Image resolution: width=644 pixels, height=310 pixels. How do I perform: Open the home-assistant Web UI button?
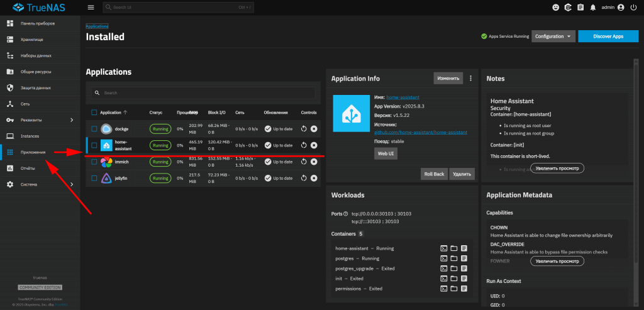coord(386,153)
